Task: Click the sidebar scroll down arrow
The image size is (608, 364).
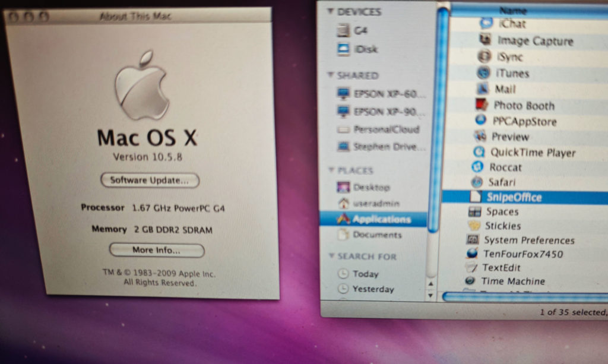Action: point(431,295)
